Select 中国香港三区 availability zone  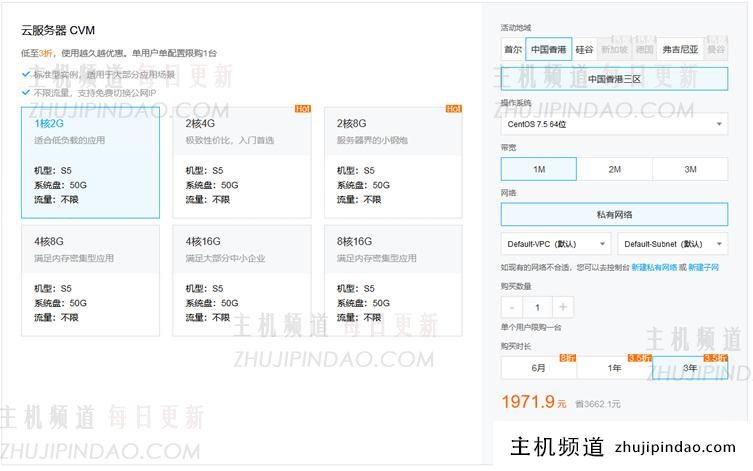pyautogui.click(x=614, y=78)
